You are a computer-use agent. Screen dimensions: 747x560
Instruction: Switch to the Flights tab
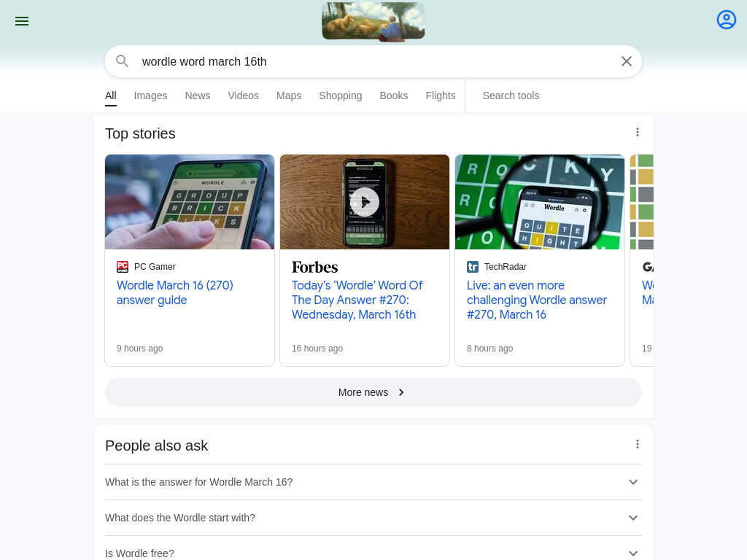440,96
